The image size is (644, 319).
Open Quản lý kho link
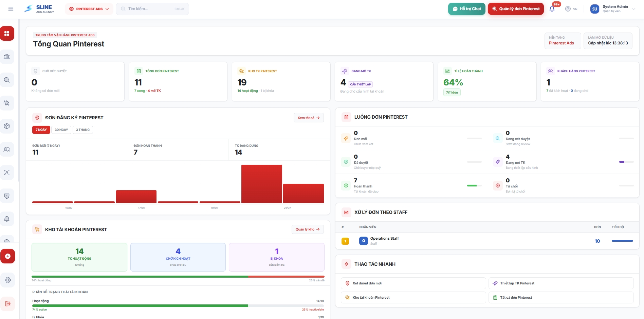(x=308, y=230)
